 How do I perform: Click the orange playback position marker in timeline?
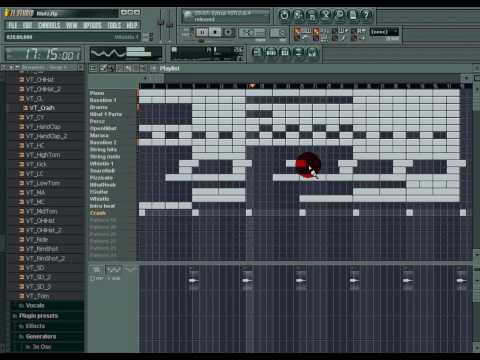click(252, 86)
